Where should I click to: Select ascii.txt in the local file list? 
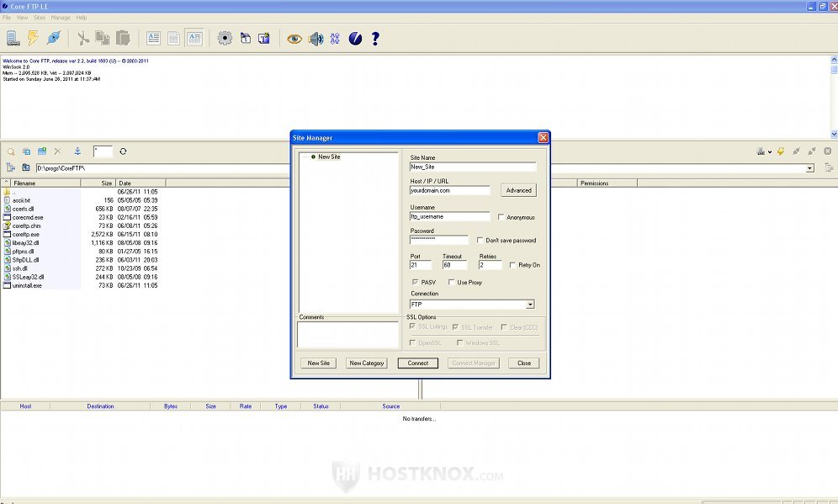[x=21, y=200]
